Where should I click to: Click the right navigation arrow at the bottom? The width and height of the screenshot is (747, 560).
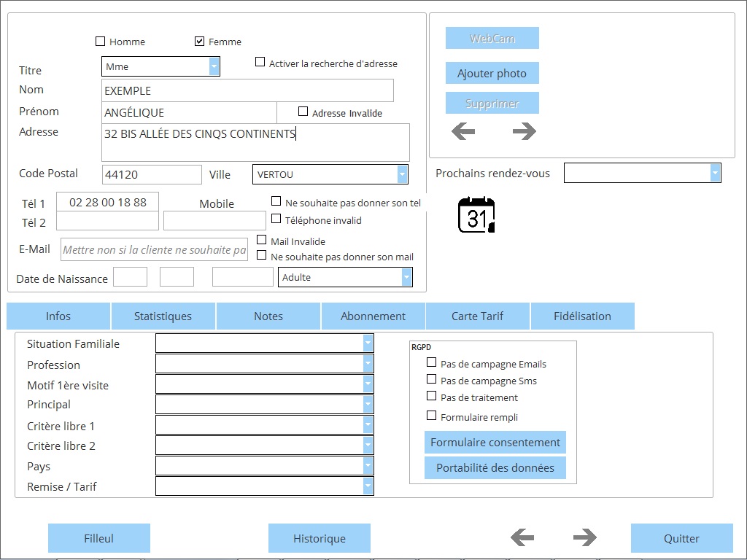pyautogui.click(x=584, y=537)
